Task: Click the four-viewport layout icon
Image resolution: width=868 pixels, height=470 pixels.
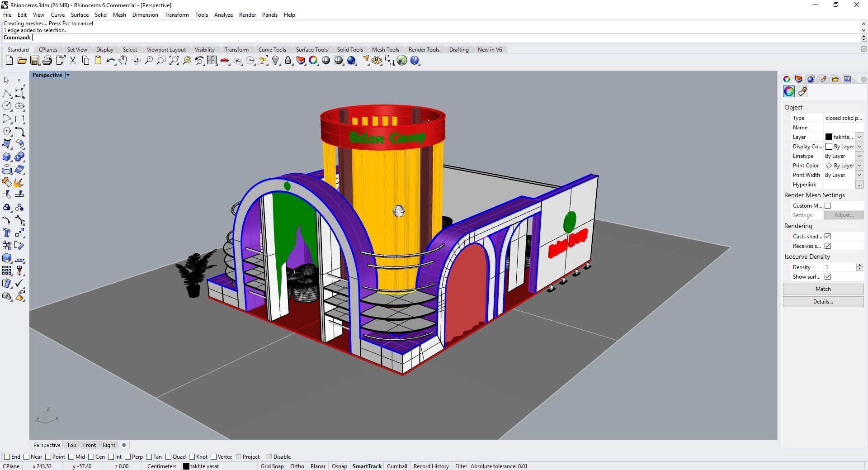Action: click(x=212, y=60)
